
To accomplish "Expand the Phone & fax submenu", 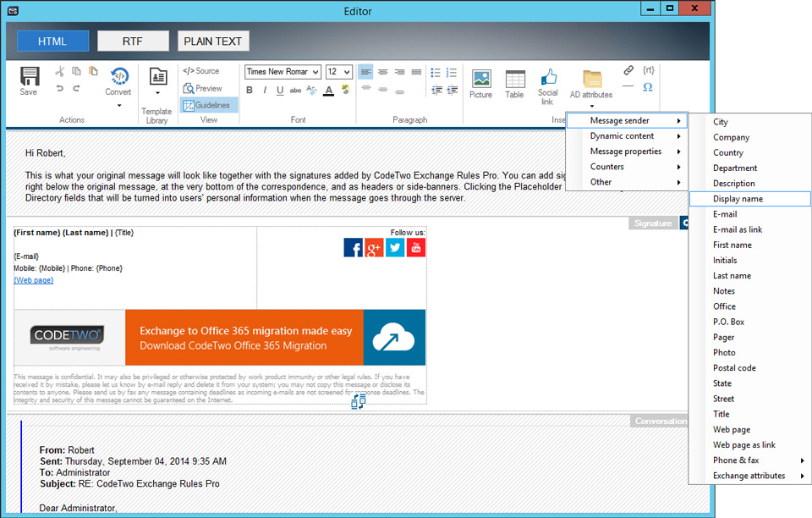I will (750, 460).
